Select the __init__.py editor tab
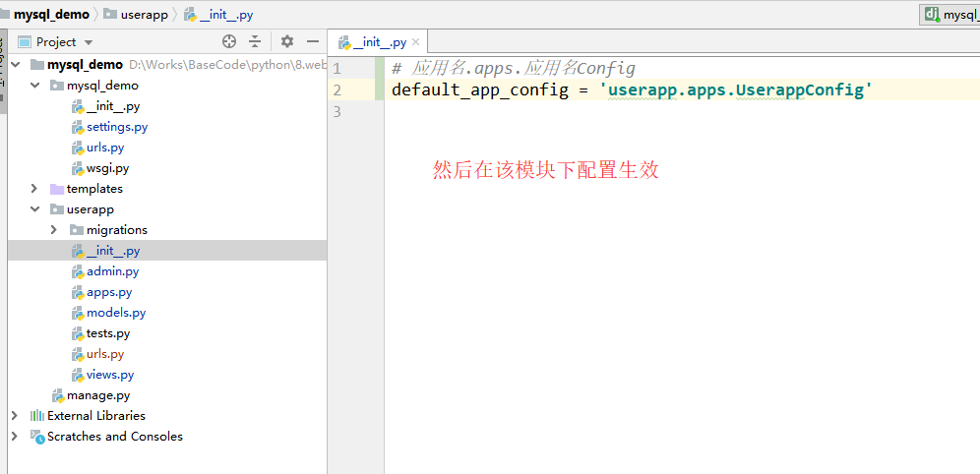980x474 pixels. (380, 42)
